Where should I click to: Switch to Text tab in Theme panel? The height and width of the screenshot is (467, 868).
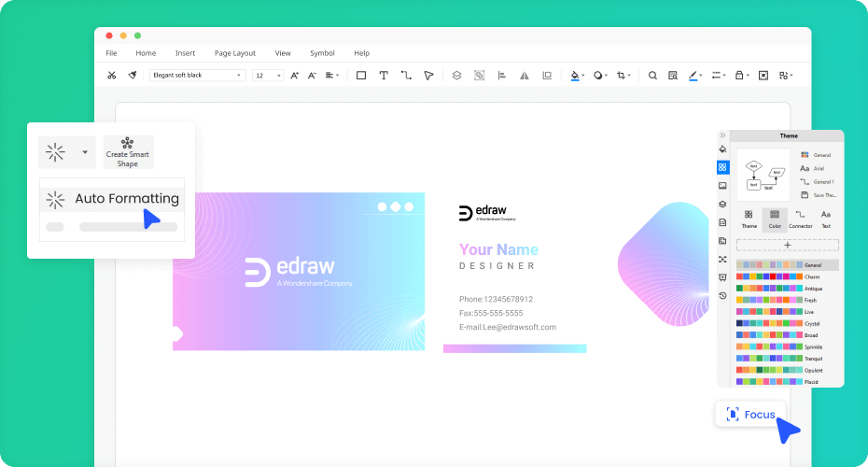pyautogui.click(x=826, y=219)
